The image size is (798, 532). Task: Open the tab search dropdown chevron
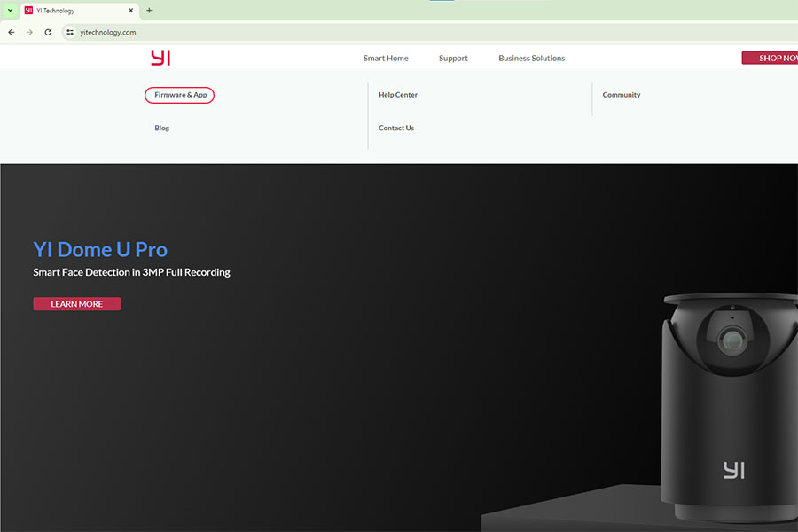click(x=10, y=11)
